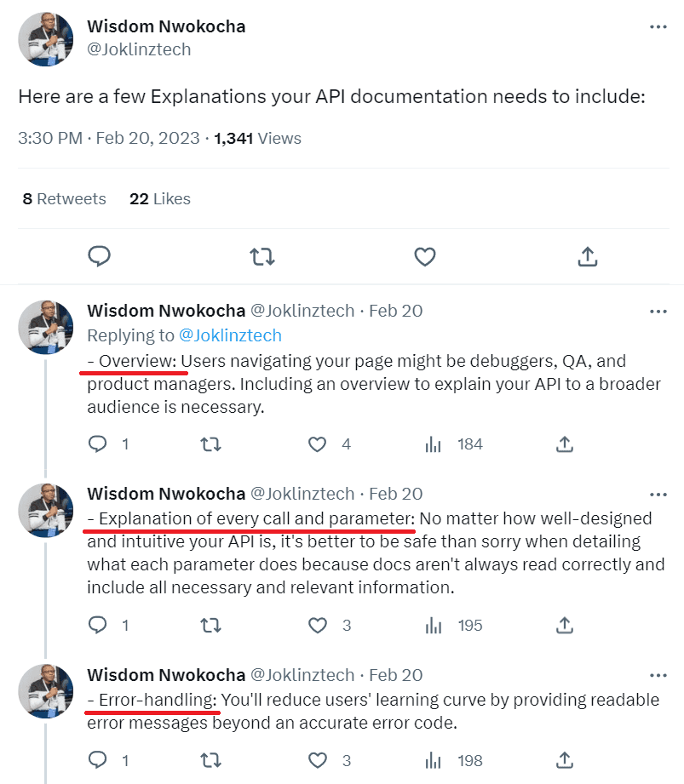Share the main tweet
This screenshot has height=784, width=684.
click(x=587, y=255)
